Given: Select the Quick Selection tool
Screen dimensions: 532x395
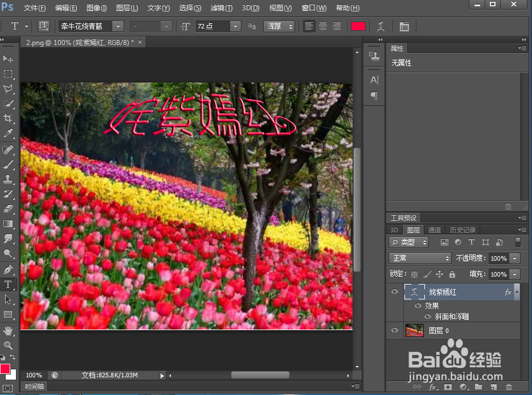Looking at the screenshot, I should [8, 104].
